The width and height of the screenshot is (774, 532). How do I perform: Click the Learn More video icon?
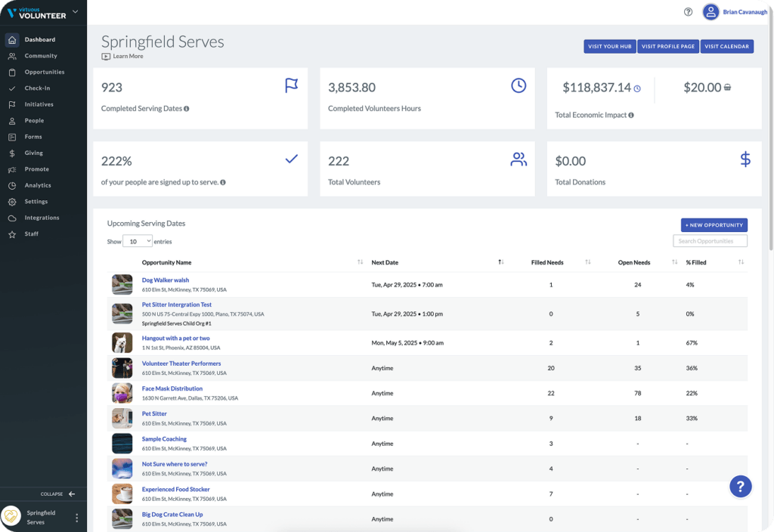[106, 56]
